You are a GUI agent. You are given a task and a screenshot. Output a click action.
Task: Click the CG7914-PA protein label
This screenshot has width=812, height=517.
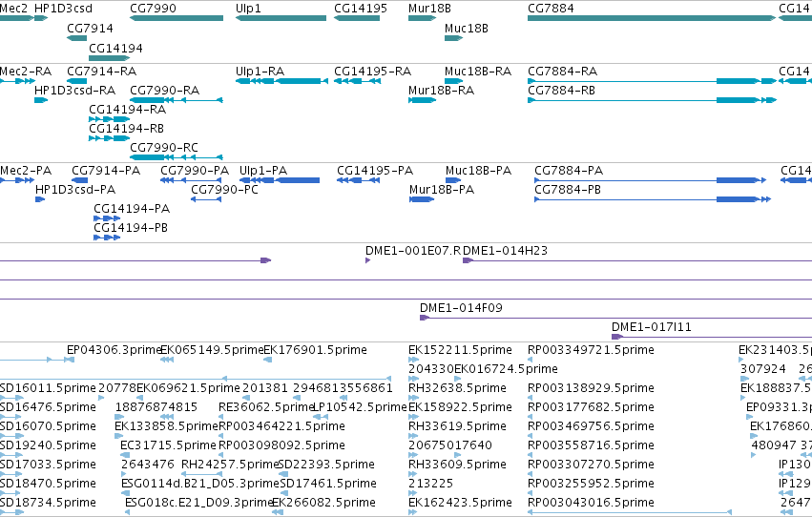[106, 170]
